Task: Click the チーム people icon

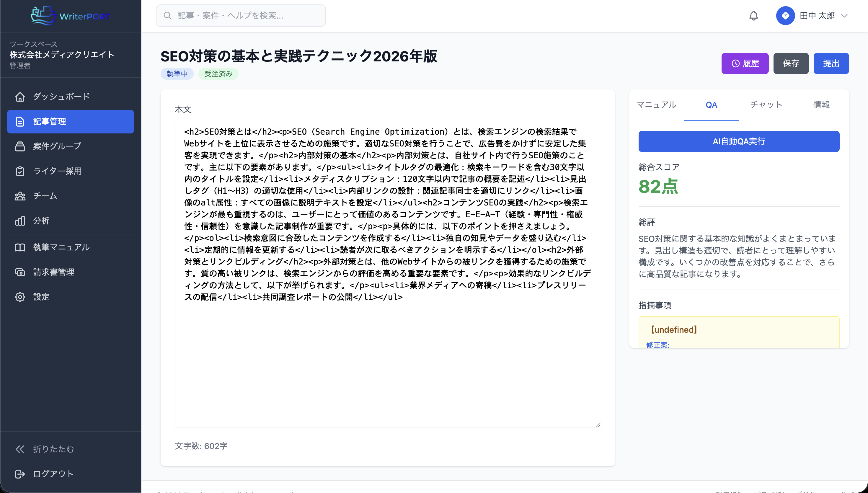Action: [x=20, y=196]
